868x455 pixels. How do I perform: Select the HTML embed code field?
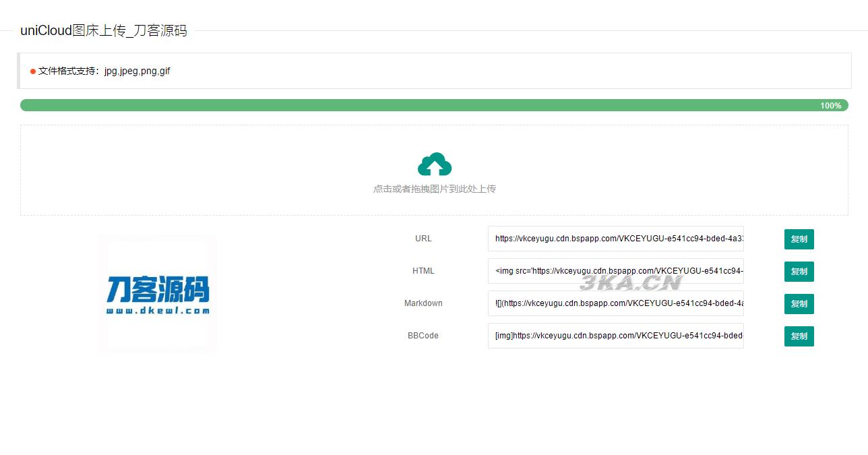click(615, 272)
